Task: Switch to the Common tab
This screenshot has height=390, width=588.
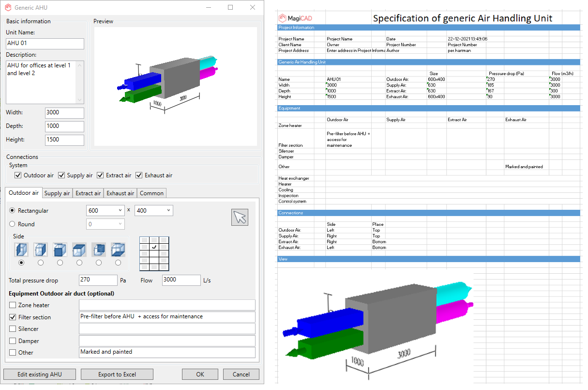Action: click(x=151, y=193)
